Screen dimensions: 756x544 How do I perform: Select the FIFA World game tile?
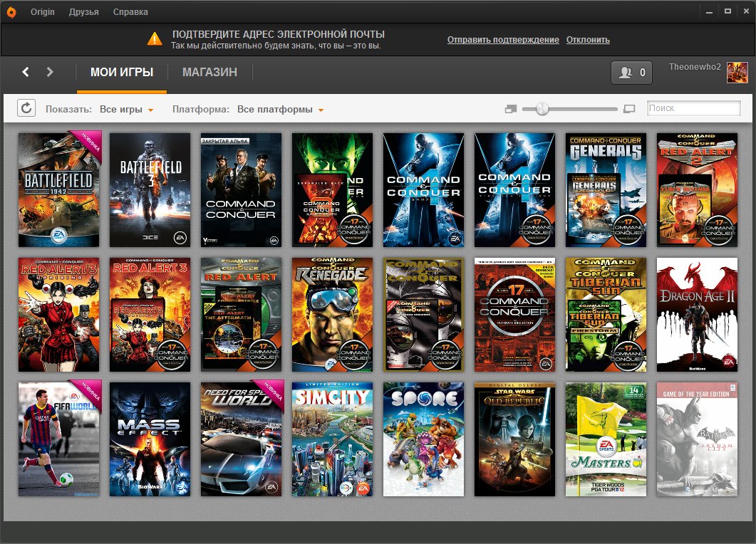pyautogui.click(x=59, y=439)
